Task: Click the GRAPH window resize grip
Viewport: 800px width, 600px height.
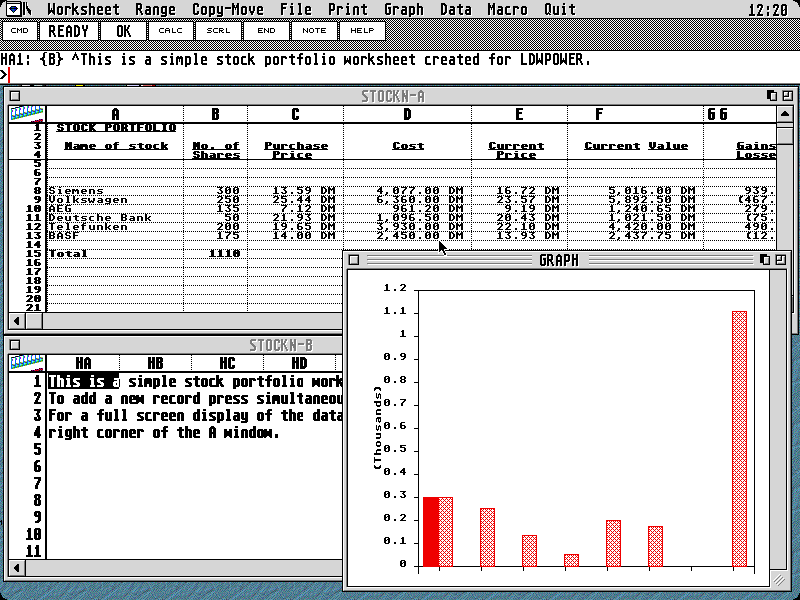Action: [778, 579]
